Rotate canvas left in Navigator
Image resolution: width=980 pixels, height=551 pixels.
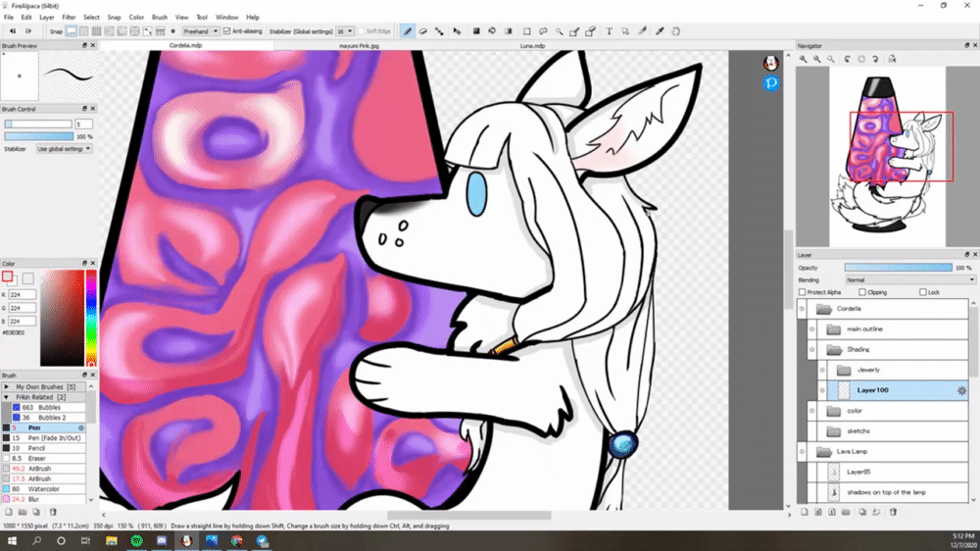[848, 59]
